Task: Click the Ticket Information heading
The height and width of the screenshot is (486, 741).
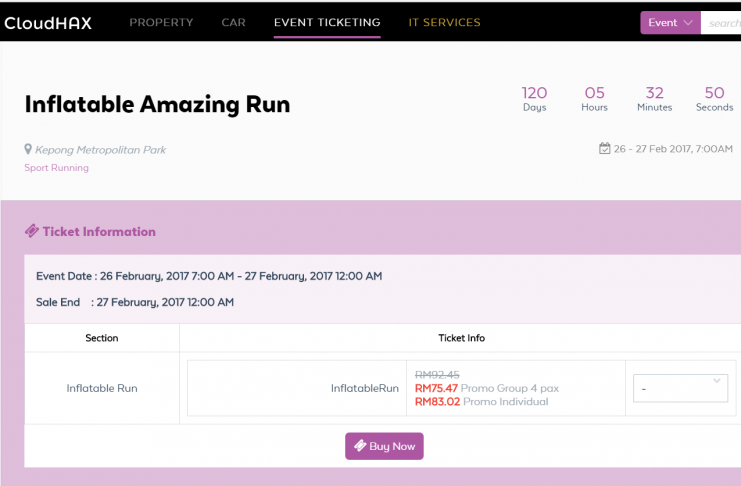Action: coord(99,232)
